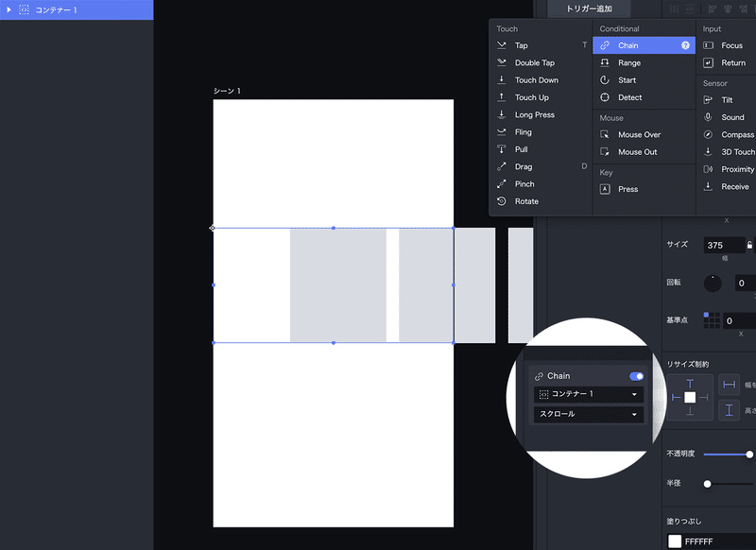Select the Sound sensor microphone icon
This screenshot has width=756, height=550.
(x=708, y=117)
